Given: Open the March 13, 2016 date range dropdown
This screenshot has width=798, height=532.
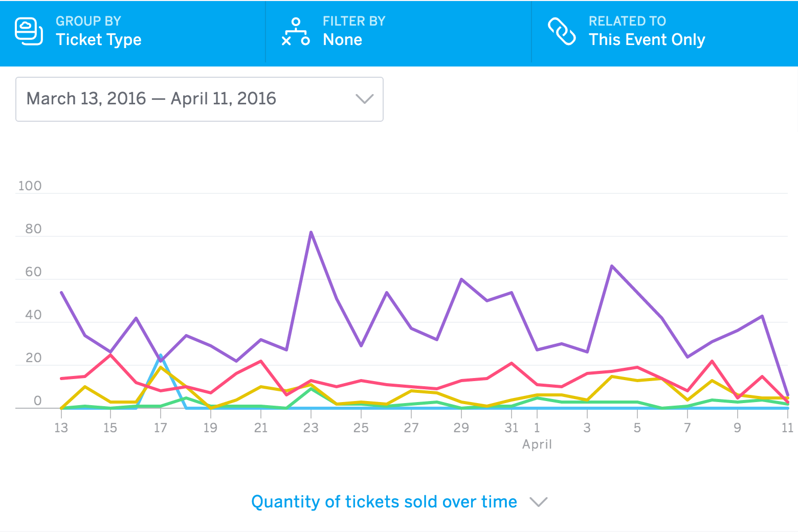Looking at the screenshot, I should tap(199, 99).
